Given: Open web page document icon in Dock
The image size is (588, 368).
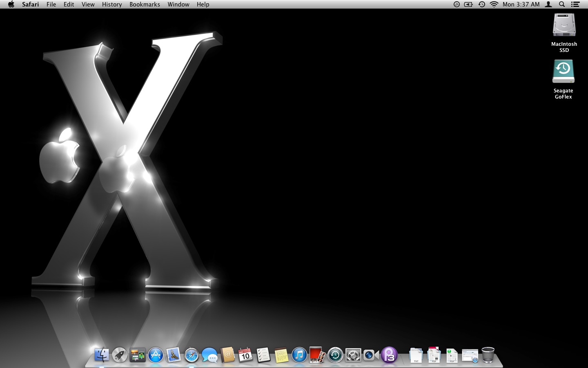Looking at the screenshot, I should [470, 355].
